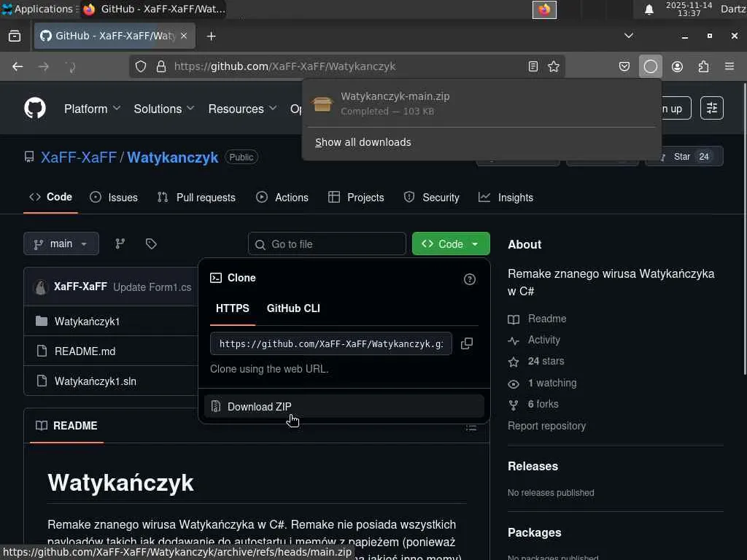Open the Projects tab
Viewport: 747px width, 560px height.
point(356,197)
